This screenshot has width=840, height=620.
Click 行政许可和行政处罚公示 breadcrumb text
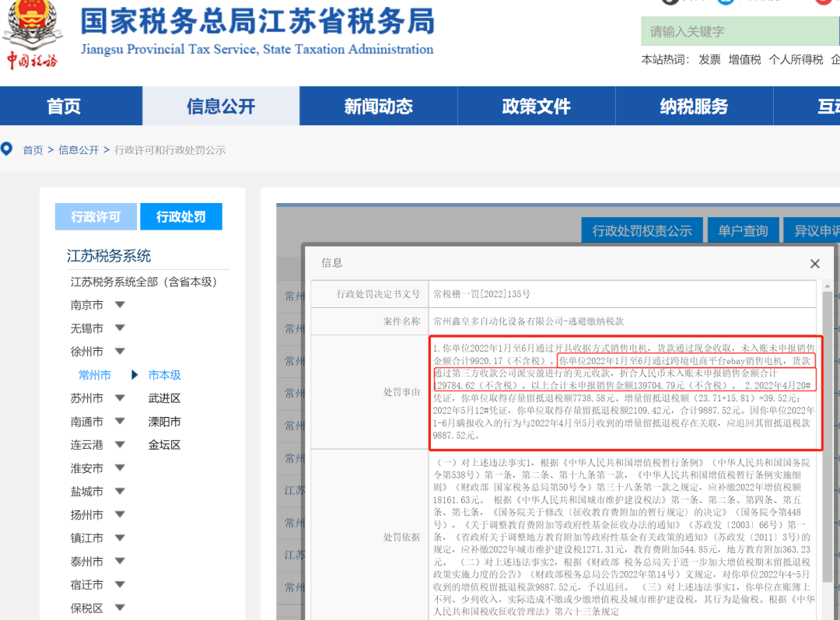click(x=170, y=150)
